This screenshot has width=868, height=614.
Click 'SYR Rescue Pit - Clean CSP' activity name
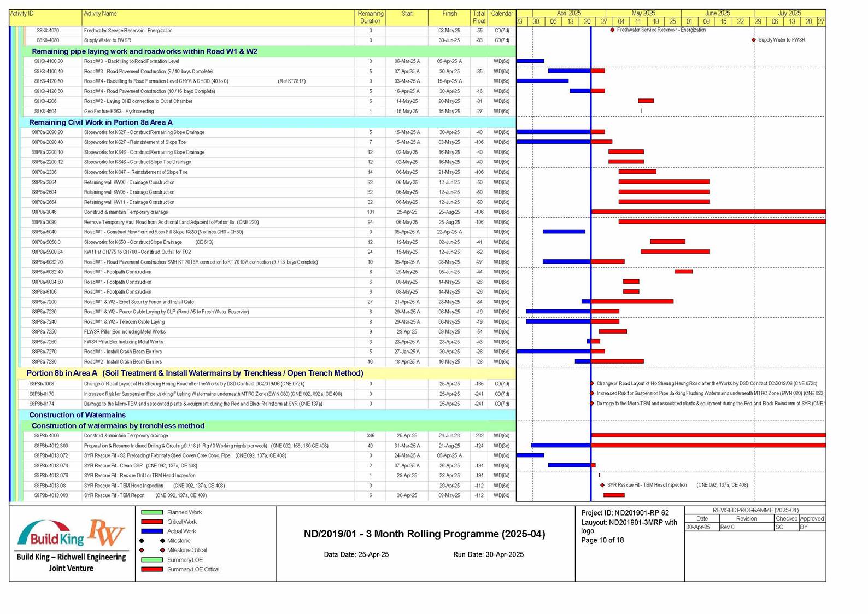140,466
